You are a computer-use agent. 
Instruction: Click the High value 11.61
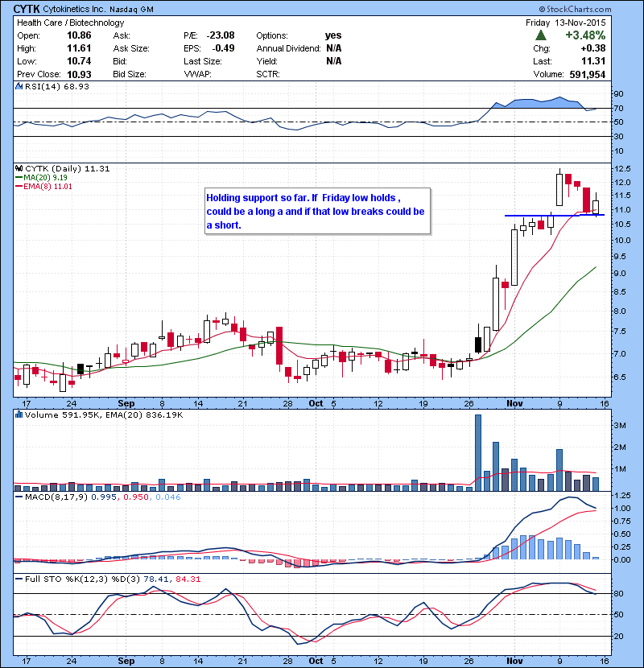click(x=79, y=48)
